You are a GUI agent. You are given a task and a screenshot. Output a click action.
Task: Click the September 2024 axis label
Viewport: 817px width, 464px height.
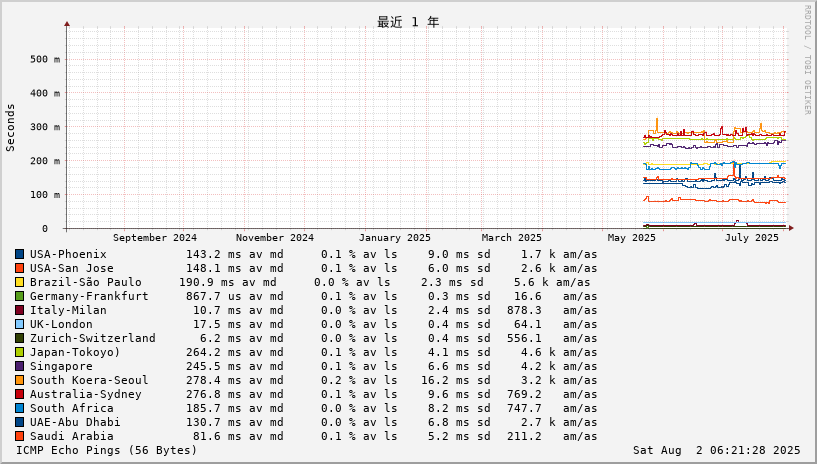(x=155, y=237)
